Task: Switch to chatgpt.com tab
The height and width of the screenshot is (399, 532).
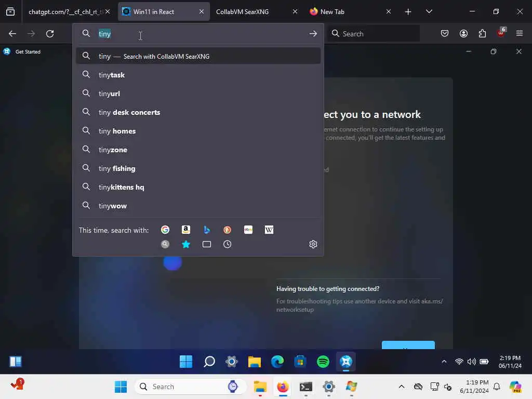Action: [x=64, y=11]
